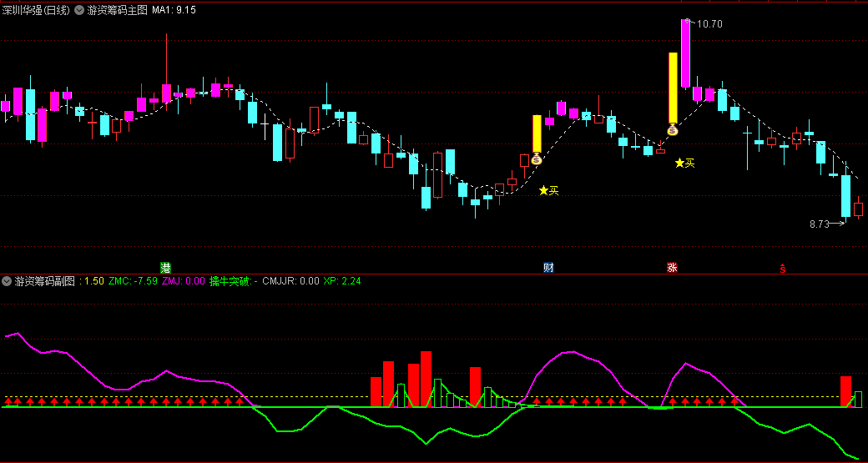Click the tallest red histogram bar in 副图

[426, 379]
